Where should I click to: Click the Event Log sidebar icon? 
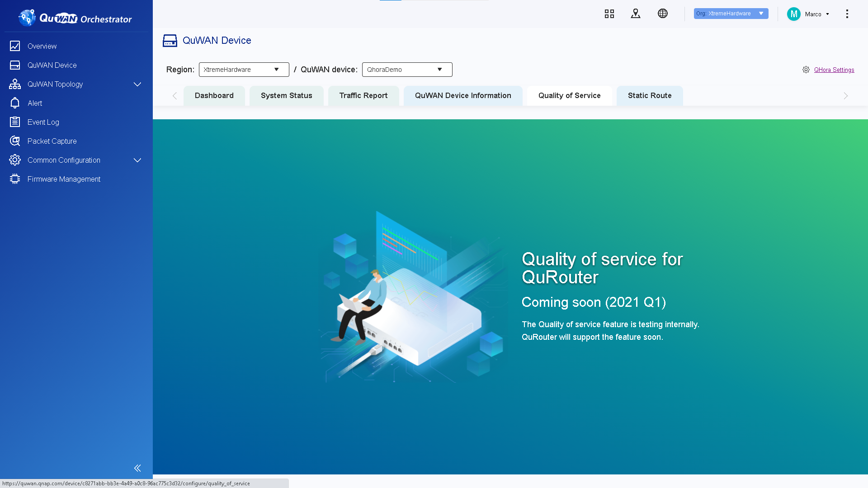(15, 122)
